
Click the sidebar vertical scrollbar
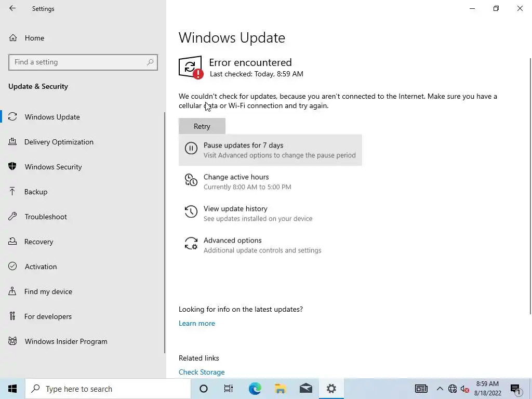coord(165,233)
